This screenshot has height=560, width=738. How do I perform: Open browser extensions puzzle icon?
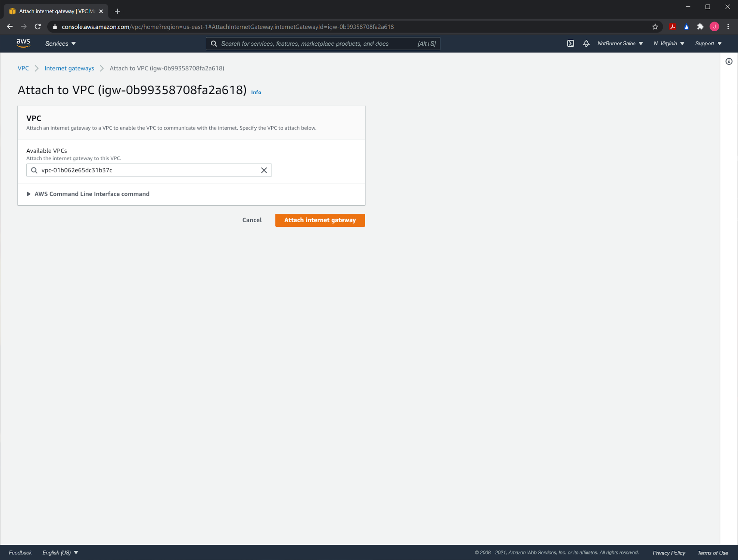click(x=700, y=27)
